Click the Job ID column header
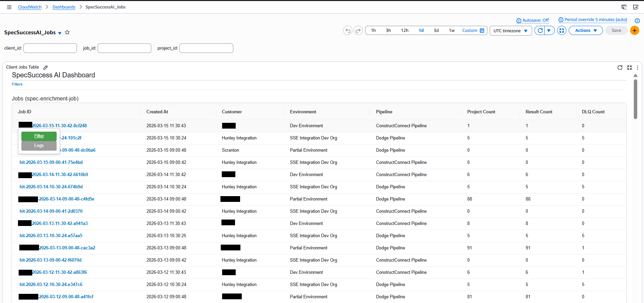Image resolution: width=644 pixels, height=303 pixels. tap(24, 112)
